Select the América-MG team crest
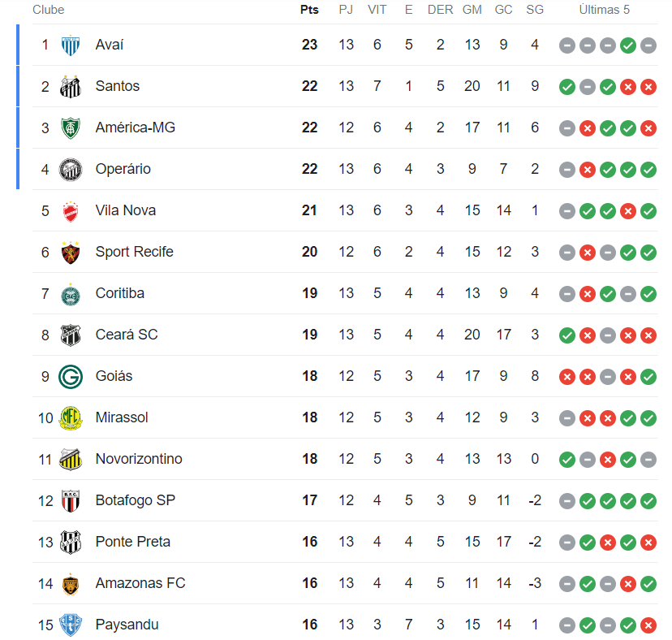The width and height of the screenshot is (672, 640). click(71, 128)
